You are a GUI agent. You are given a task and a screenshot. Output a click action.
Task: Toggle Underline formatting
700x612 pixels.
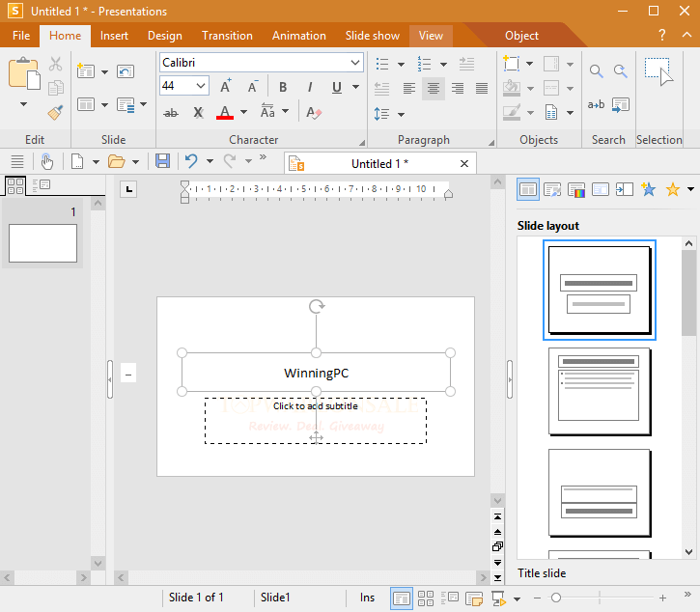(x=337, y=87)
